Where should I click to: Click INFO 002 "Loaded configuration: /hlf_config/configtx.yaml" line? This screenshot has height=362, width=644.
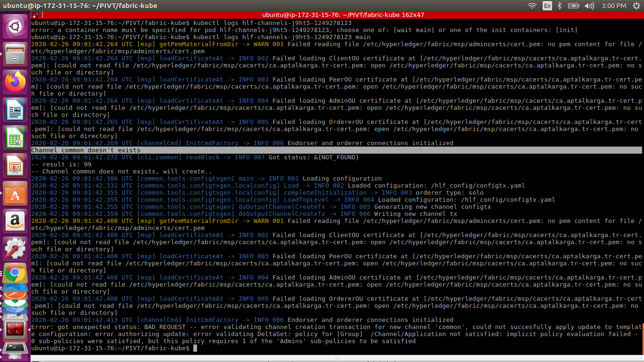tap(278, 185)
